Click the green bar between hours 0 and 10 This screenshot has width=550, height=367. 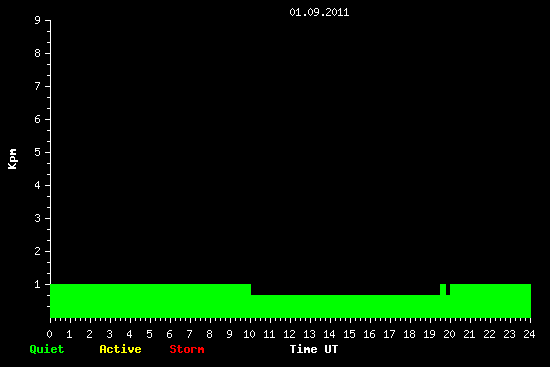150,301
